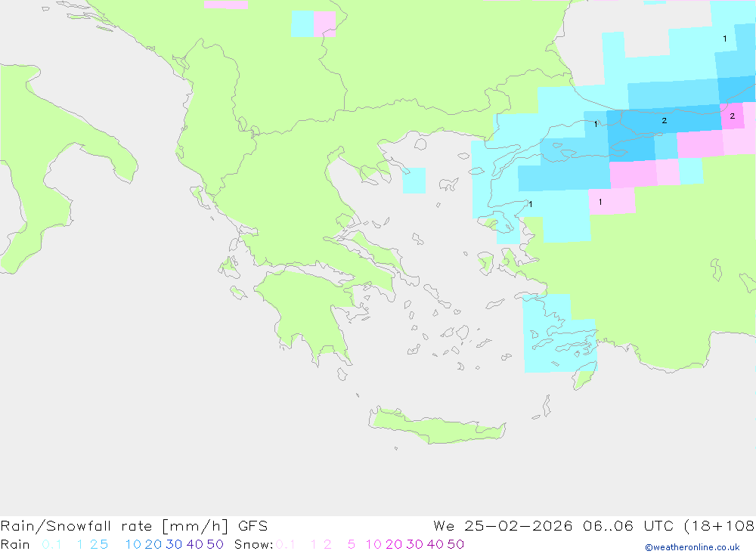Pick the Rain legend value 0.1
The width and height of the screenshot is (756, 554).
(x=51, y=544)
